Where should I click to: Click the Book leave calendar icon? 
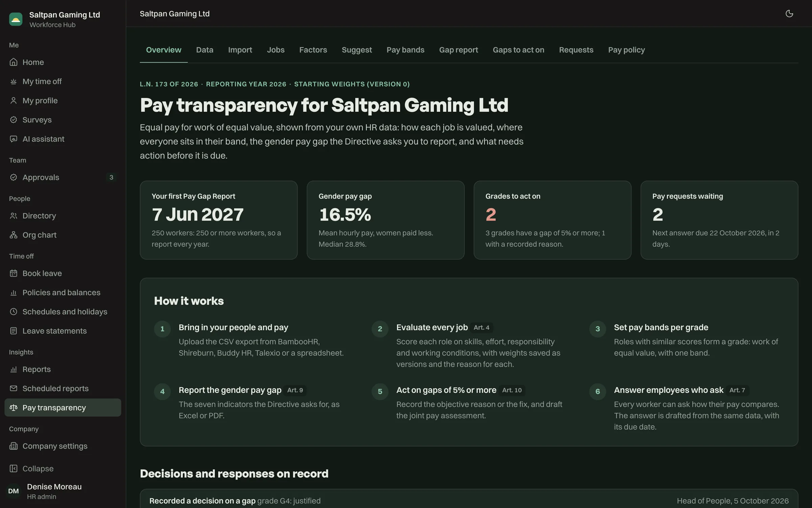click(x=14, y=273)
